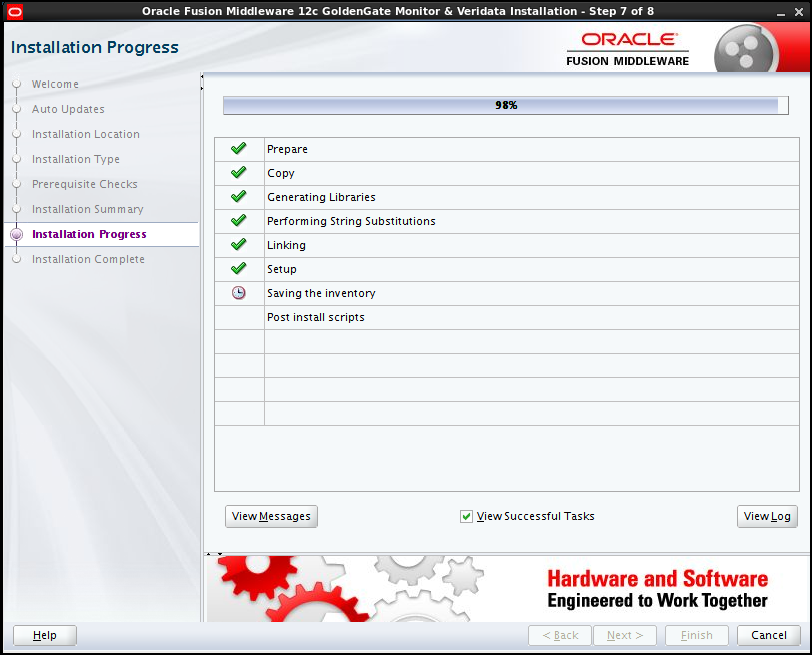Click the checkmark icon beside Setup
This screenshot has width=812, height=655.
click(x=238, y=268)
